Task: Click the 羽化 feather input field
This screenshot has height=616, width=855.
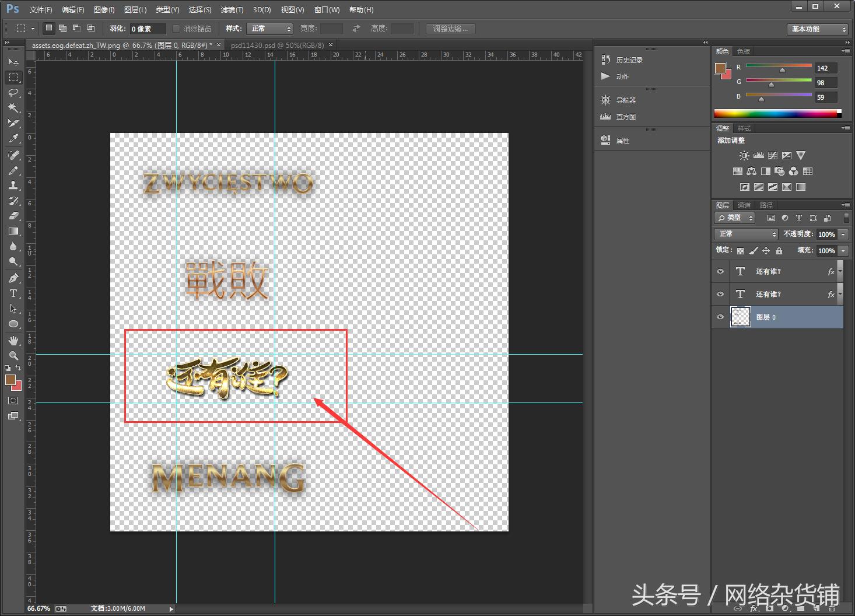Action: (x=148, y=29)
